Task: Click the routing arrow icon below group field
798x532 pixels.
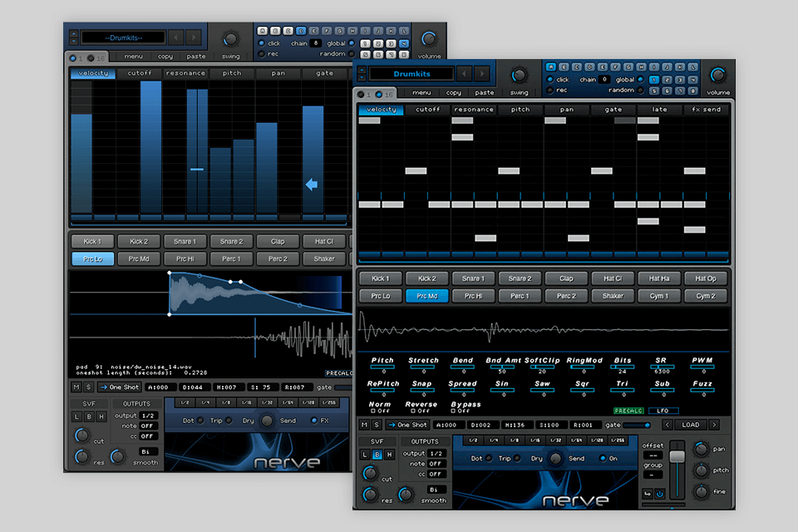Action: click(648, 494)
